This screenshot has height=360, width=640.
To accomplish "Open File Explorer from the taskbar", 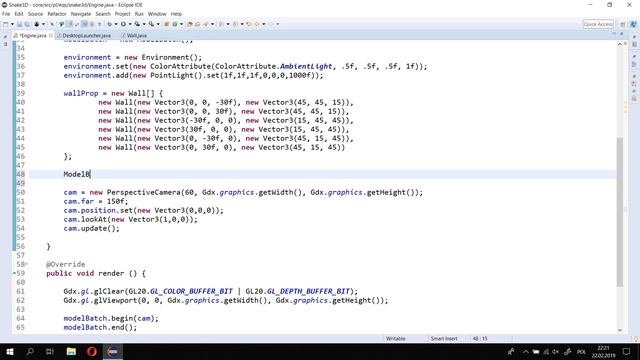I will click(x=71, y=351).
